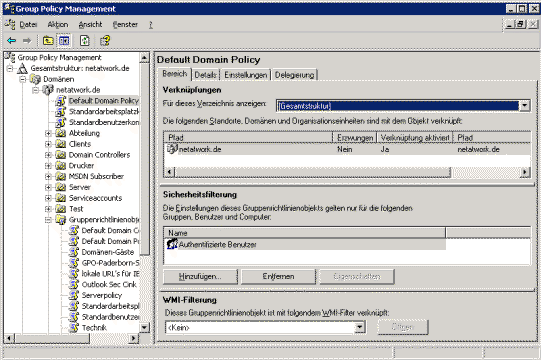
Task: Click the Erzwungen column header
Action: (355, 138)
